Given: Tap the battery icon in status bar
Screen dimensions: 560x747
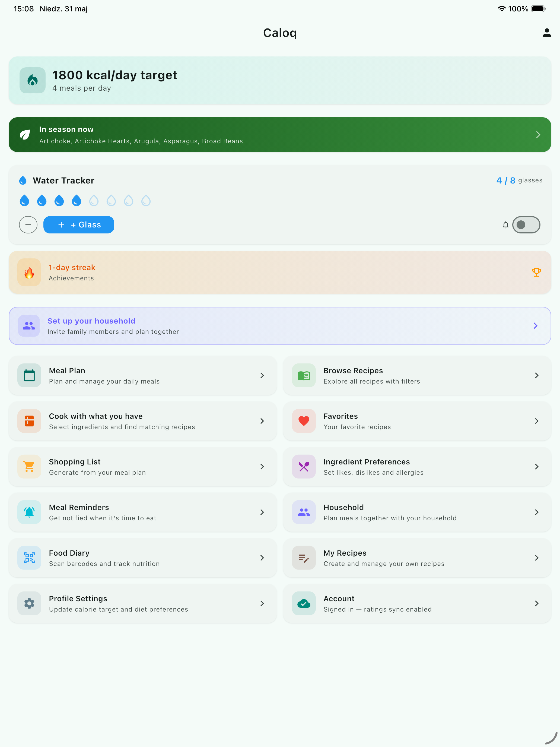Looking at the screenshot, I should click(538, 9).
